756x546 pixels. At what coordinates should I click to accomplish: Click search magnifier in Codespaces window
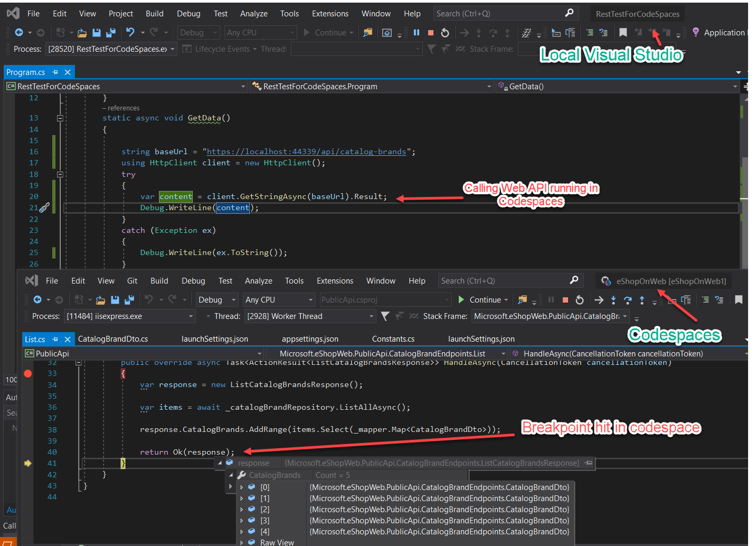(574, 280)
